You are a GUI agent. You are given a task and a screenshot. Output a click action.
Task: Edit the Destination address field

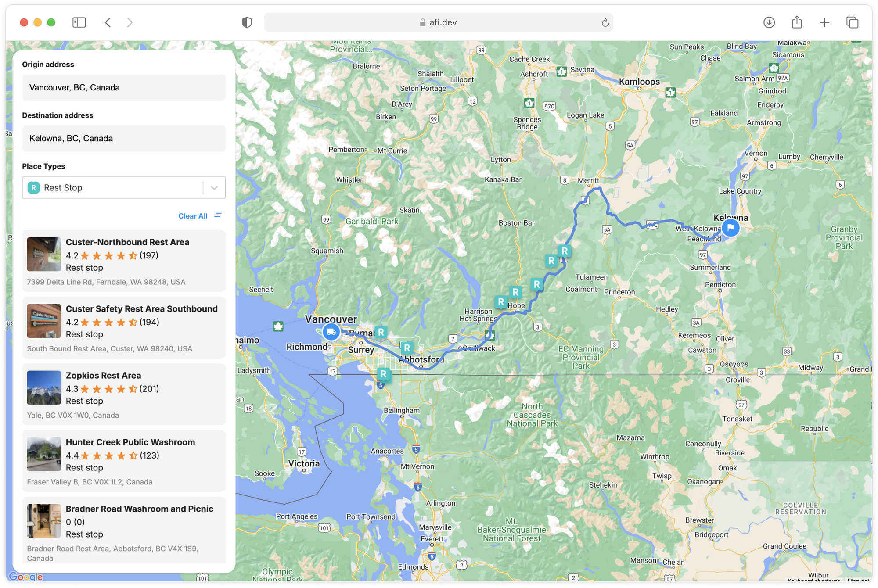point(124,138)
